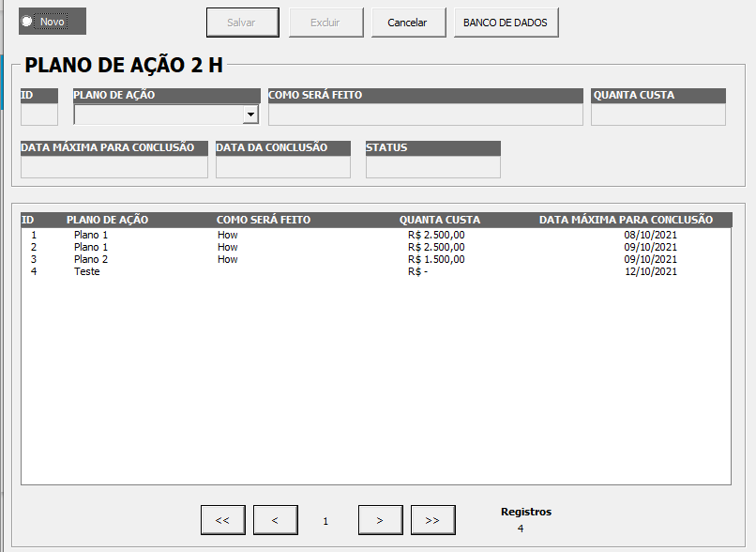The height and width of the screenshot is (552, 756).
Task: Click the Data Máxima para Conclusão field
Action: [113, 166]
